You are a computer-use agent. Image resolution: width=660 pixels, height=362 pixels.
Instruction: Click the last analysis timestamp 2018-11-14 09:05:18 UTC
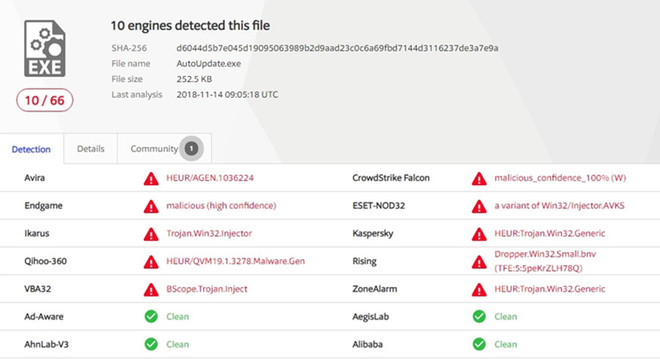[x=227, y=95]
